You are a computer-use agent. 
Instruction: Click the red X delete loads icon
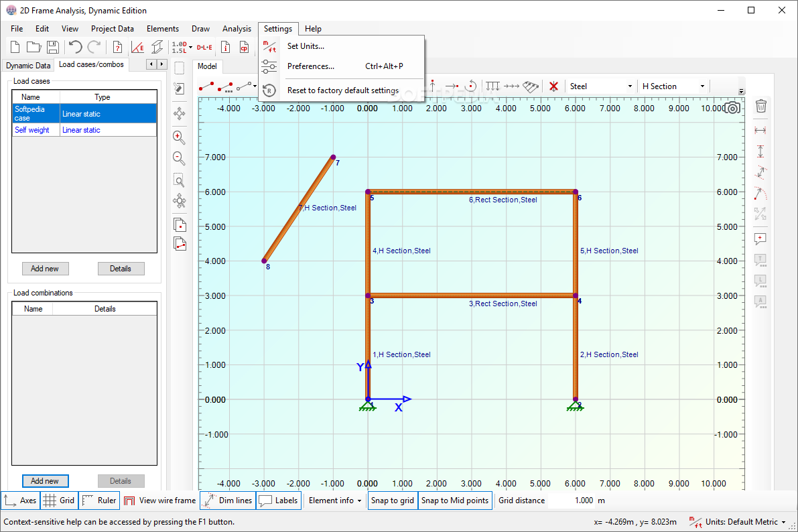pos(553,86)
